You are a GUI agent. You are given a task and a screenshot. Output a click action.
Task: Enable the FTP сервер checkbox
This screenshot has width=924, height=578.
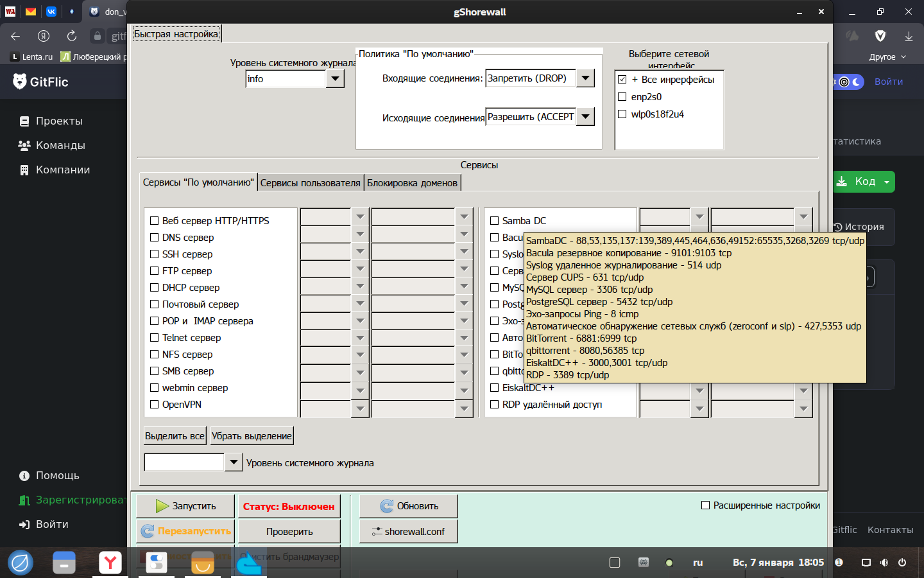[154, 271]
